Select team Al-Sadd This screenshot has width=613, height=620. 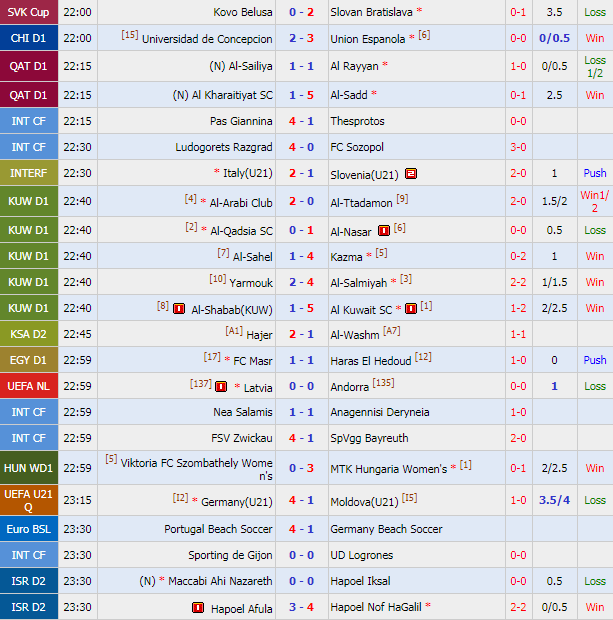(349, 95)
